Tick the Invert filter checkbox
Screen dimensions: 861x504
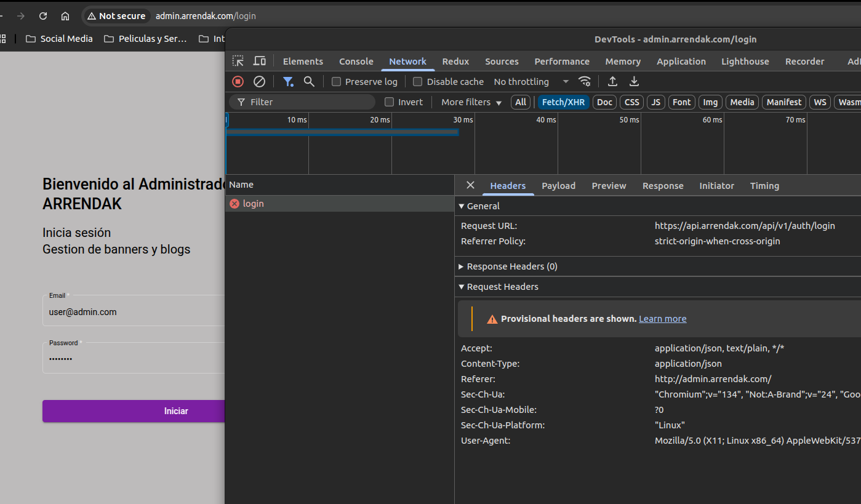[x=389, y=102]
